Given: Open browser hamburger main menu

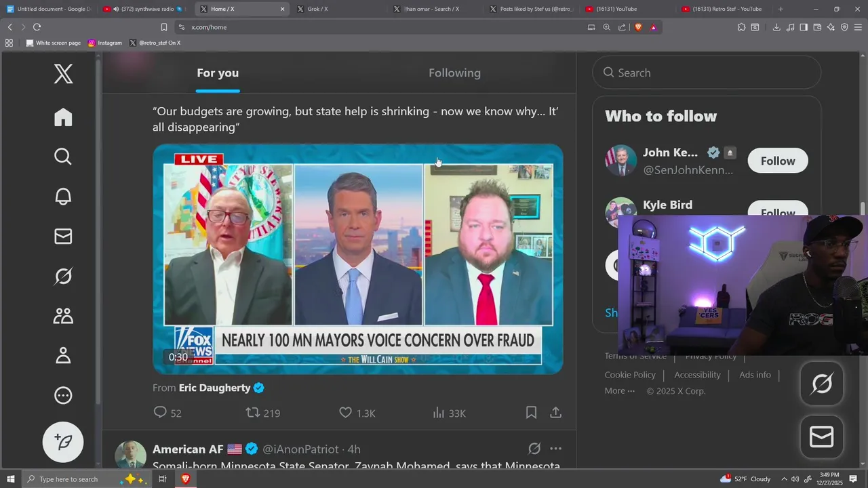Looking at the screenshot, I should coord(858,27).
